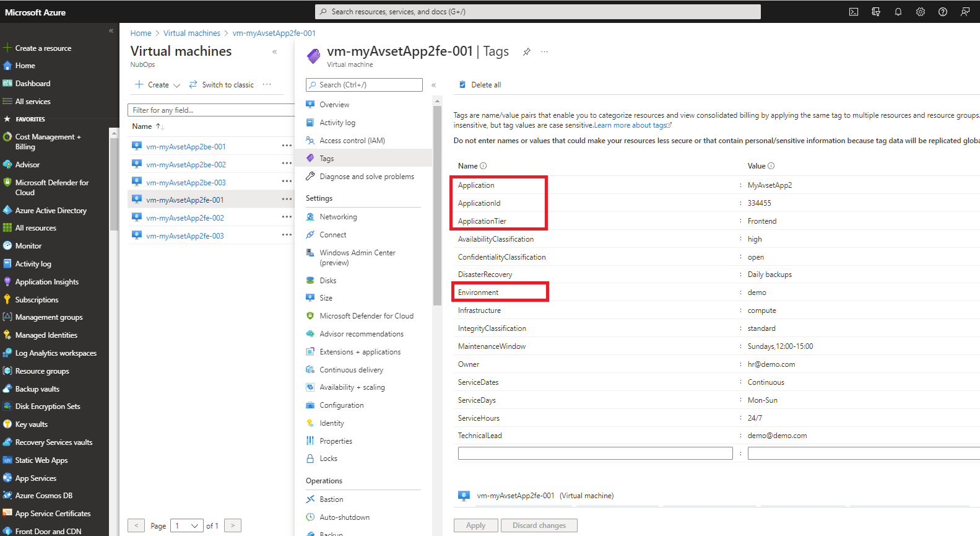Viewport: 980px width, 536px height.
Task: Click Switch to classic
Action: (222, 85)
